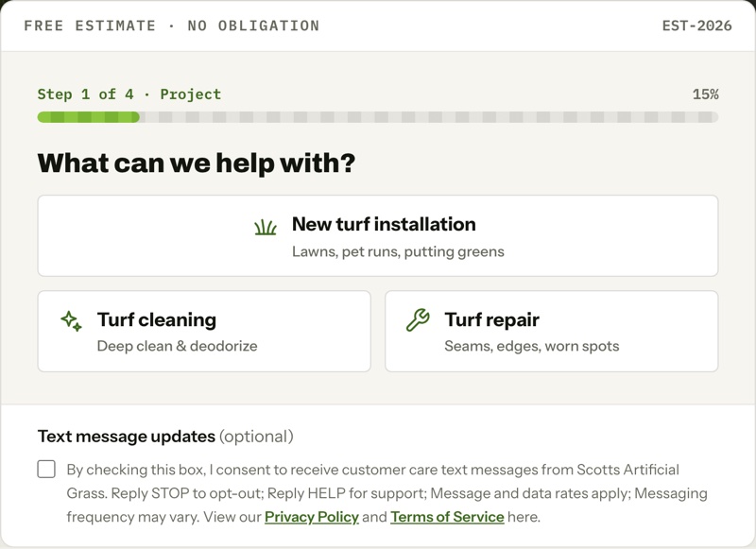Click the green step progress bar

click(x=378, y=117)
